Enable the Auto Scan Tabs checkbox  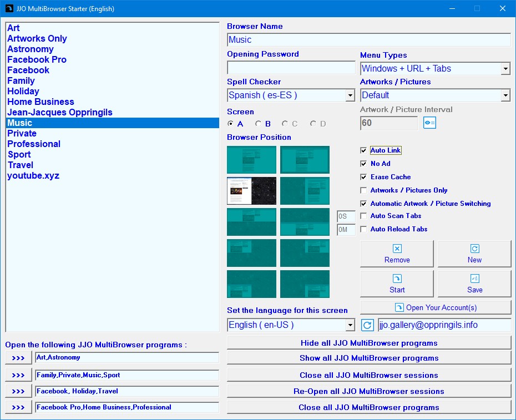363,216
